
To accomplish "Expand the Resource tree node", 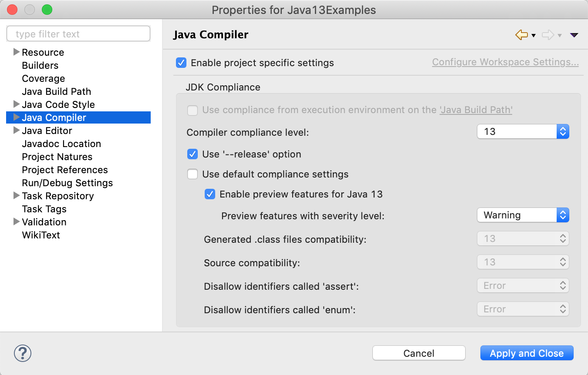I will (17, 52).
